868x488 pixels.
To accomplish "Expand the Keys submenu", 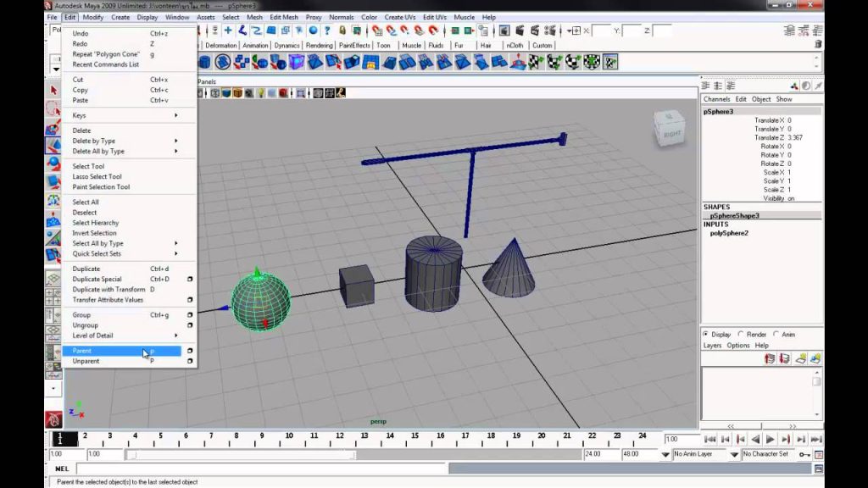I will pos(129,115).
